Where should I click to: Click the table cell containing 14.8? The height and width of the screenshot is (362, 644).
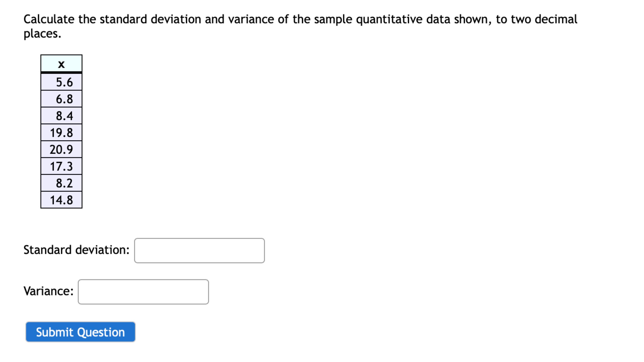click(62, 200)
